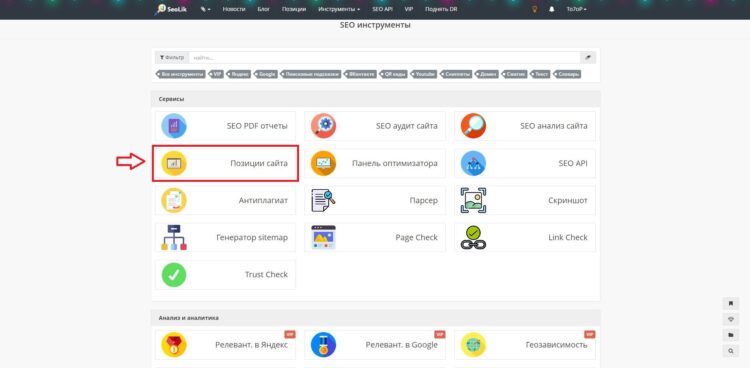Select the VIP filter tag
The height and width of the screenshot is (368, 750).
[216, 74]
